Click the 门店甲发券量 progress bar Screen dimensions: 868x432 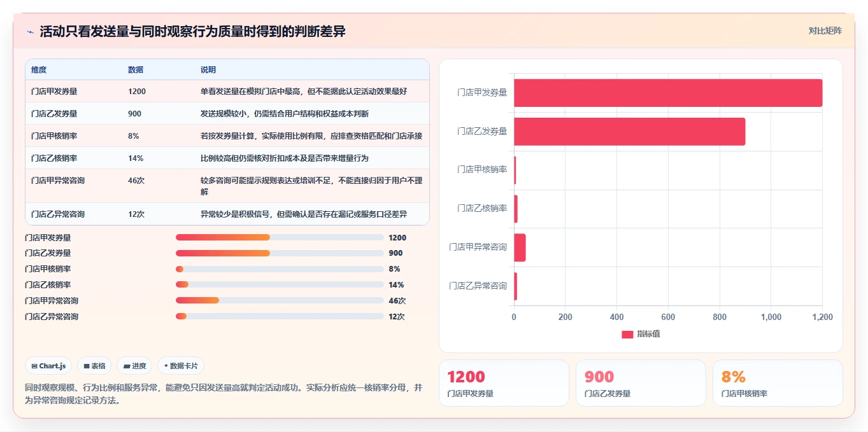click(280, 237)
